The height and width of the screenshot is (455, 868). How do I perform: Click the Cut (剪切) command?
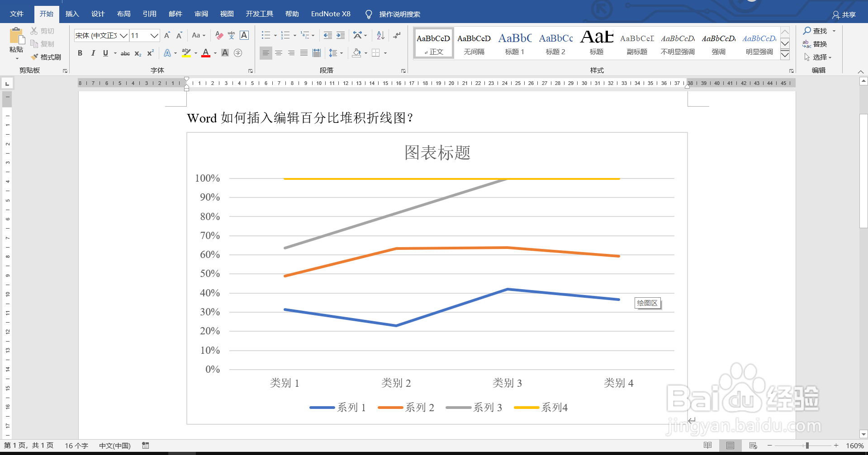43,31
